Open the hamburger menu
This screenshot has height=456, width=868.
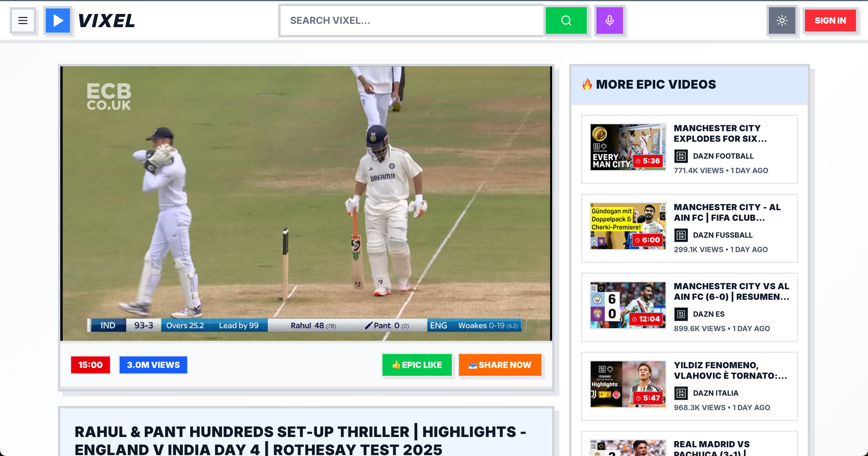coord(23,21)
